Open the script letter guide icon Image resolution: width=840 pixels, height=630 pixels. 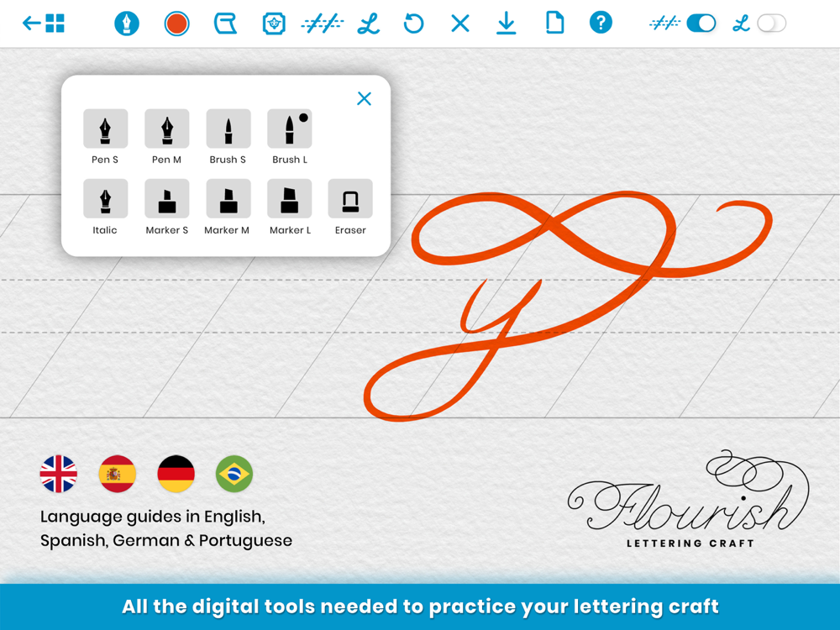369,24
